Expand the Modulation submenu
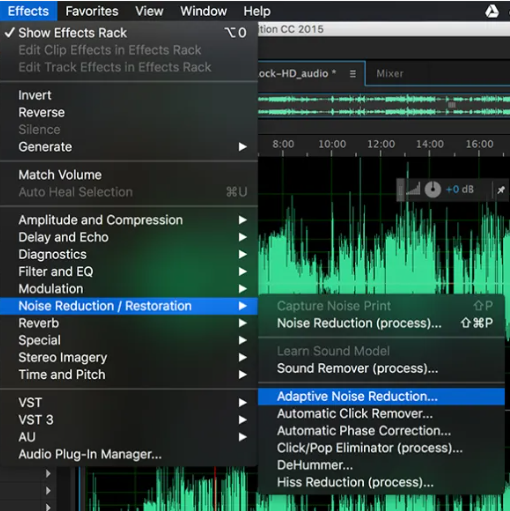 click(x=129, y=289)
